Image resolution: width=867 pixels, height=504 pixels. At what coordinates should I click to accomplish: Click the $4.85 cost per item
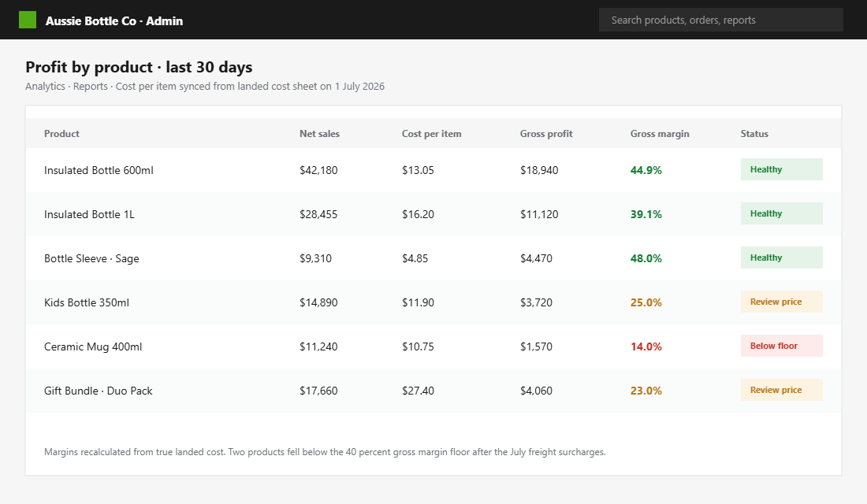[415, 258]
